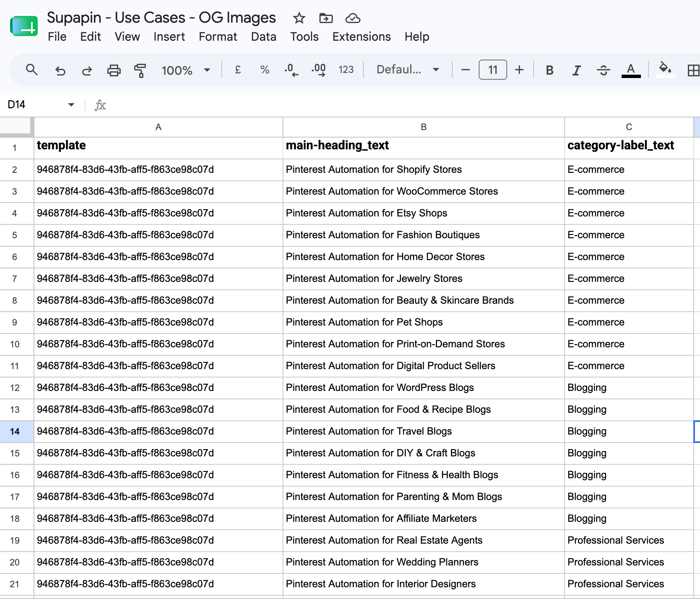
Task: Select 'Pinterest Automation for Shopify Stores' cell
Action: 424,170
